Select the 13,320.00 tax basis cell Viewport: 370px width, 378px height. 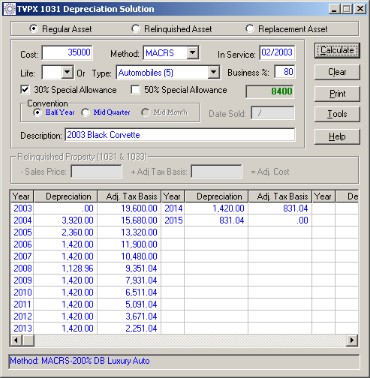click(129, 233)
